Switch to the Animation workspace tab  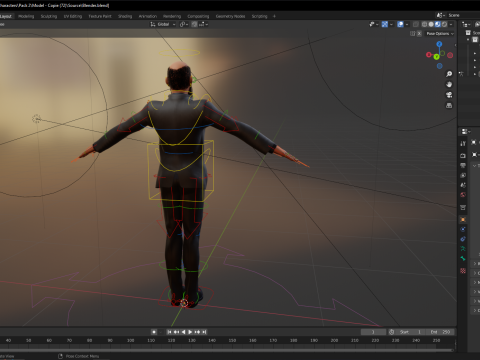tap(148, 16)
